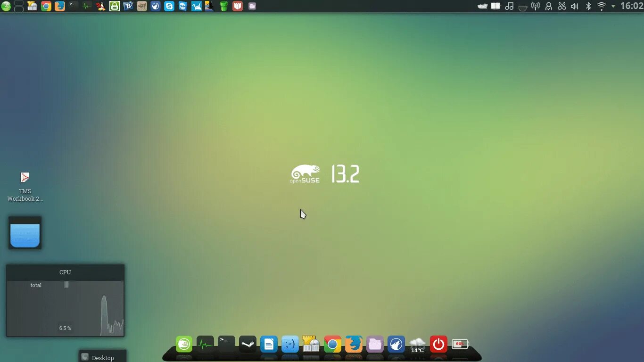644x362 pixels.
Task: Click the virtual desktop pager in top panel
Action: coord(19,6)
